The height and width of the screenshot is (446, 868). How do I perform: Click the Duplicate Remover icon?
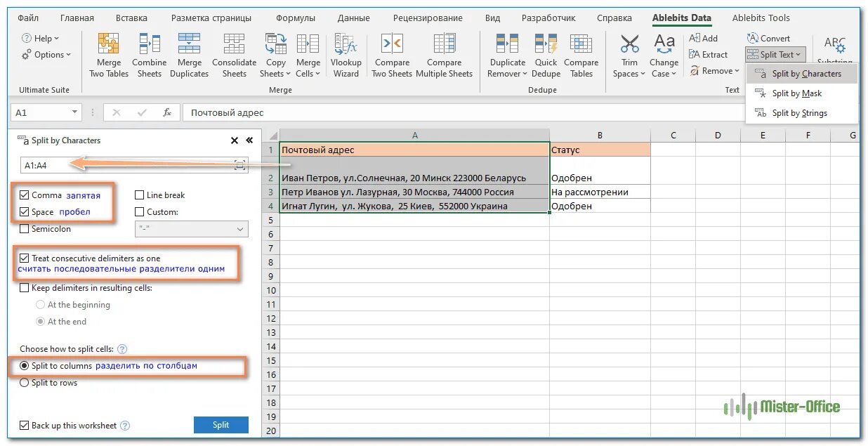[x=507, y=45]
